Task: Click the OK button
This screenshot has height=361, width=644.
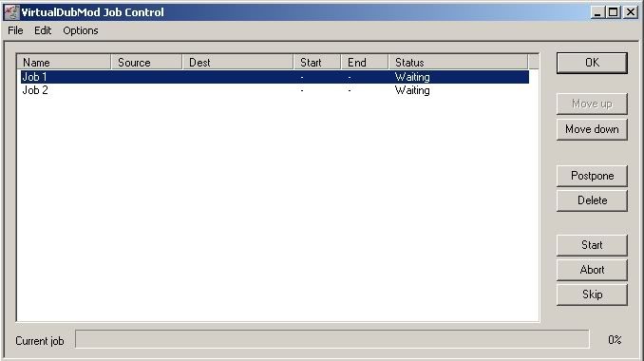Action: click(592, 63)
